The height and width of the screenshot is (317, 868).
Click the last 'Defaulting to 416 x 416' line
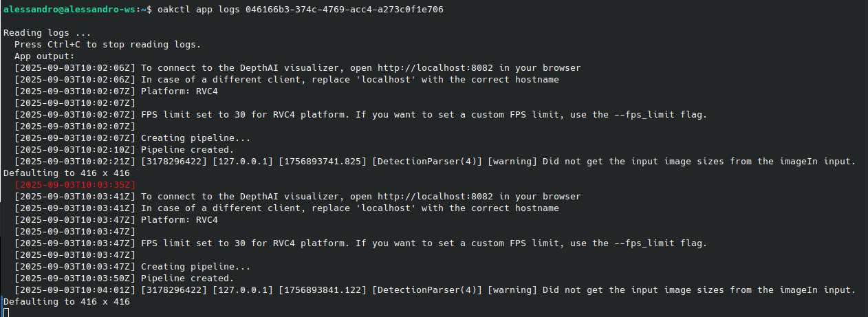point(67,302)
